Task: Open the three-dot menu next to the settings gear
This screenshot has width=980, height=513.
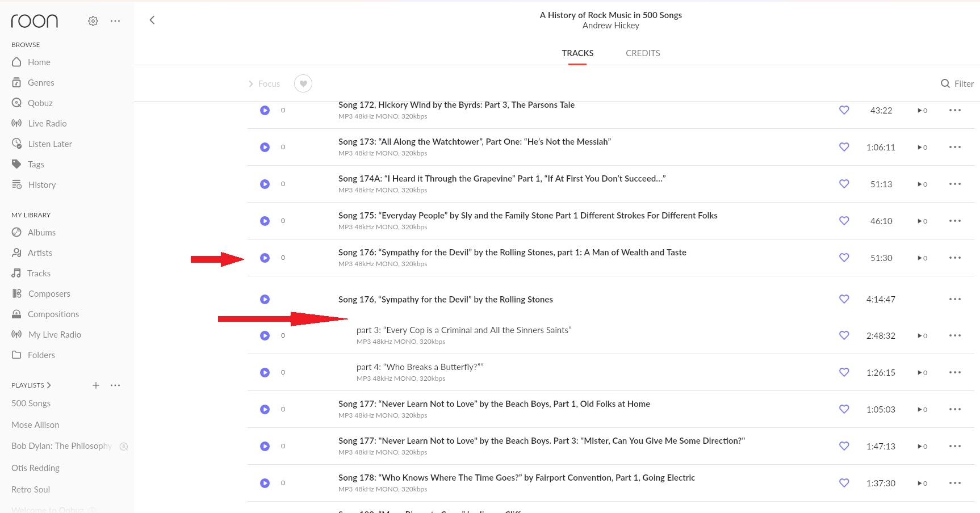Action: tap(115, 21)
